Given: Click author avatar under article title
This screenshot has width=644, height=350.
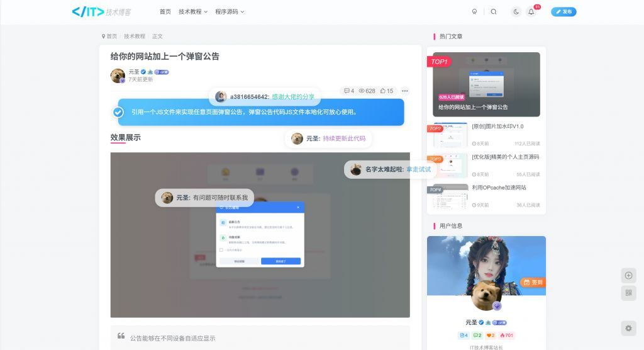Looking at the screenshot, I should point(118,76).
